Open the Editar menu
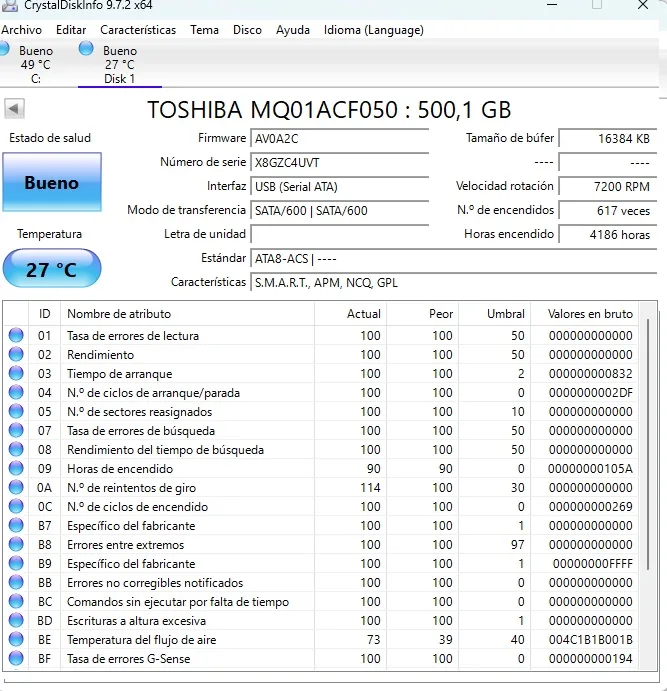Viewport: 667px width, 691px height. click(x=71, y=30)
